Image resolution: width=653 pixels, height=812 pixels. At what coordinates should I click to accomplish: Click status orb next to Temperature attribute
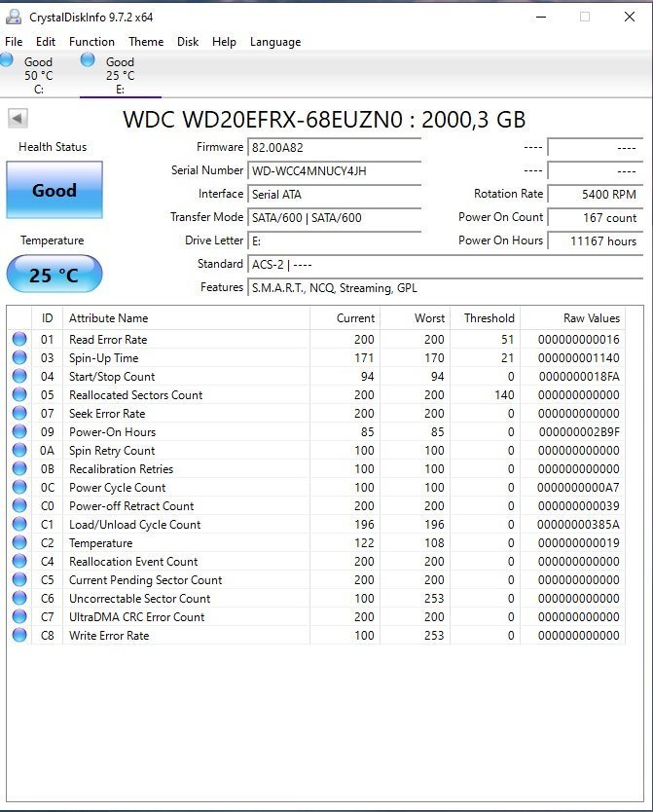pyautogui.click(x=19, y=543)
